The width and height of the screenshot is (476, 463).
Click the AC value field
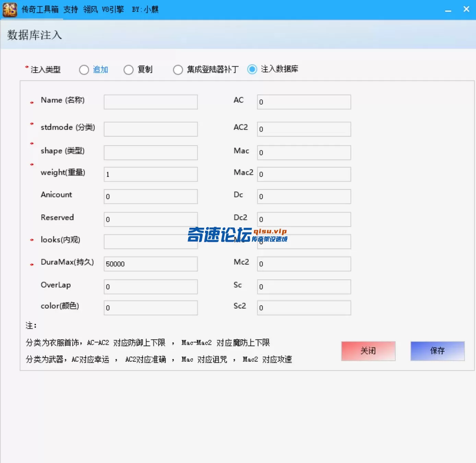tap(304, 102)
